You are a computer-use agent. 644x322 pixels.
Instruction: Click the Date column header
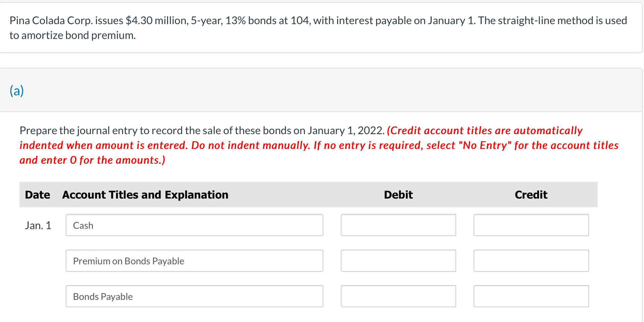[x=37, y=195]
